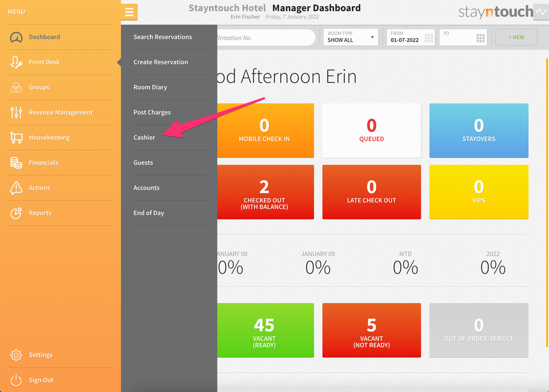Screen dimensions: 549x392
Task: Open the VIPs tile
Action: click(479, 192)
